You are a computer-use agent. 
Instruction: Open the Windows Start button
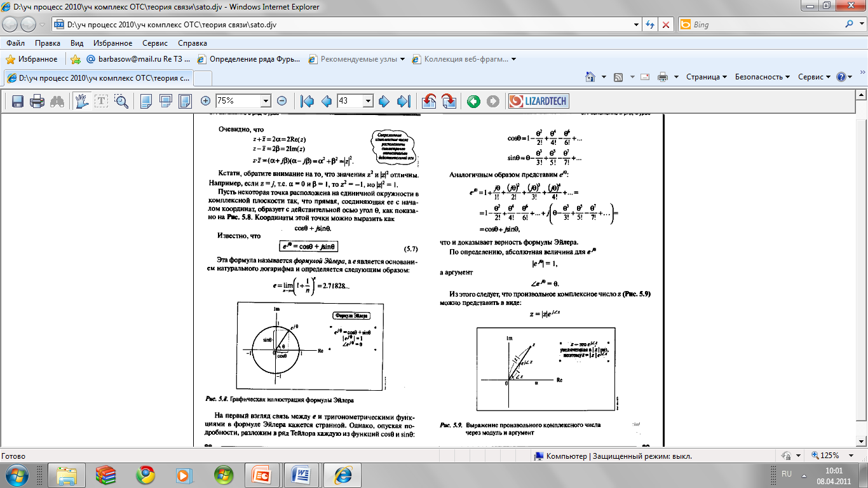point(17,475)
